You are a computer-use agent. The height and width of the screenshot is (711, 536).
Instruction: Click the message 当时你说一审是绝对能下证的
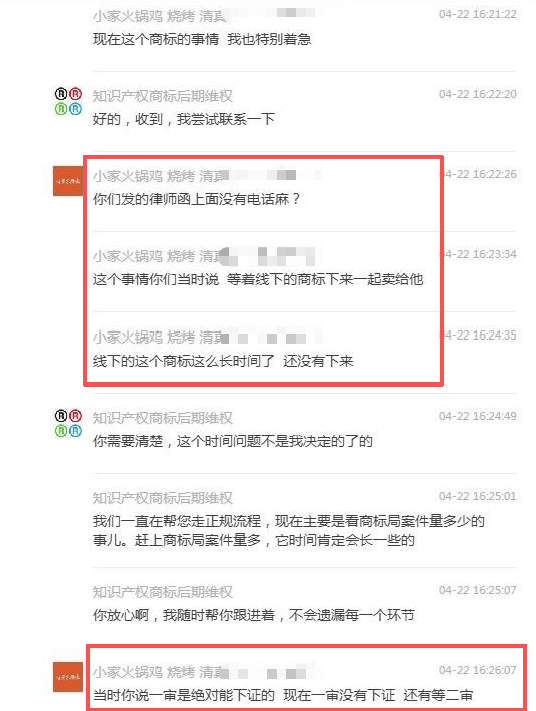pyautogui.click(x=283, y=695)
